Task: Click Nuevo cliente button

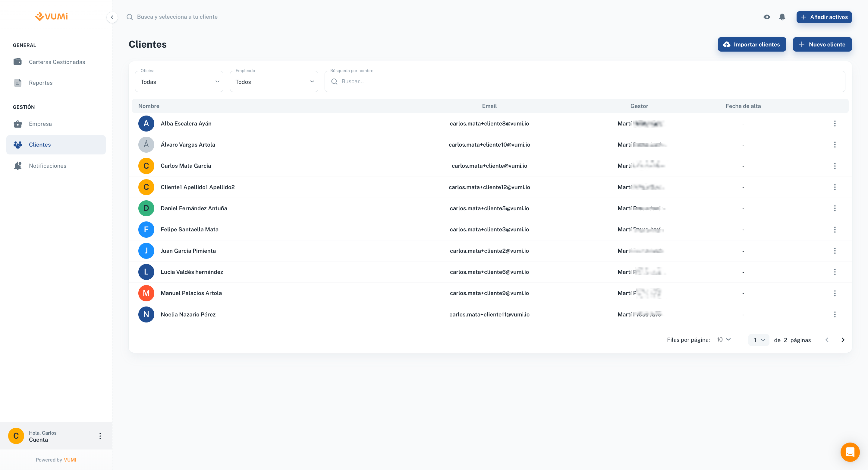Action: (822, 45)
